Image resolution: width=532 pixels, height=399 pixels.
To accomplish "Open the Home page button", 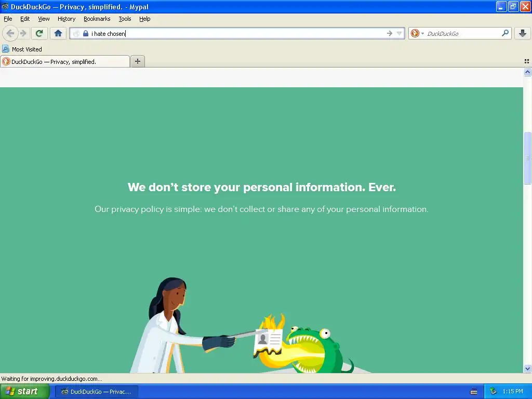I will coord(58,33).
